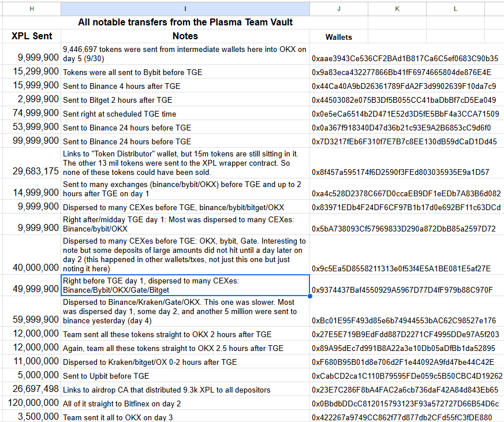Select column J header

point(339,9)
